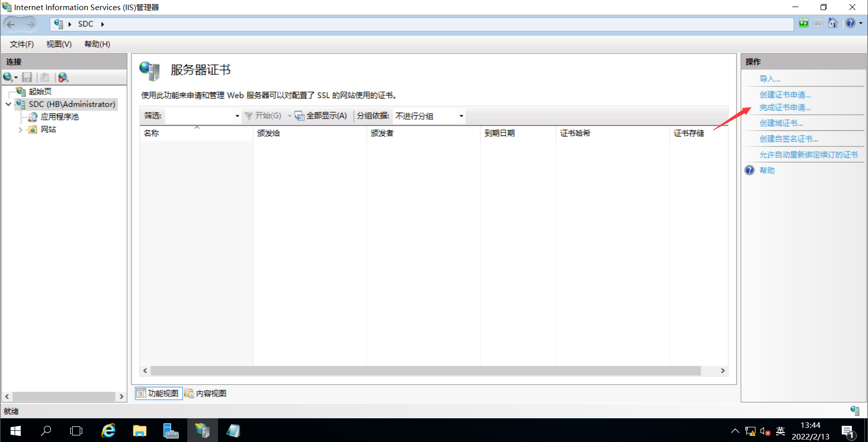Click the network status tray icon

pos(750,431)
